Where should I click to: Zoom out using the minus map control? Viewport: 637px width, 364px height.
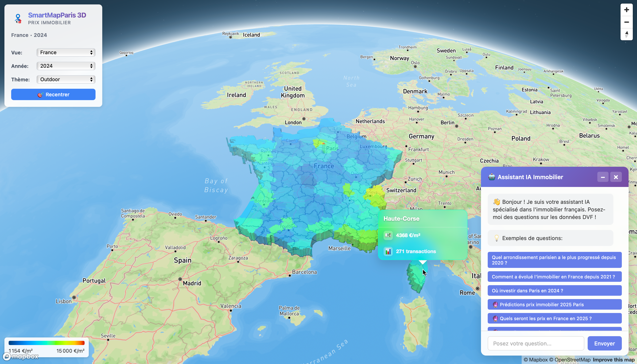[626, 22]
